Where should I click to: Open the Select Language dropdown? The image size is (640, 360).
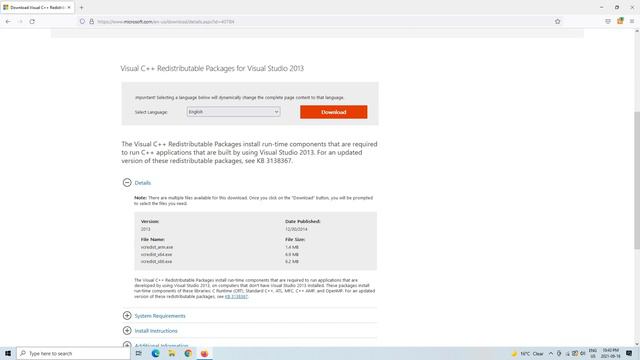point(233,112)
